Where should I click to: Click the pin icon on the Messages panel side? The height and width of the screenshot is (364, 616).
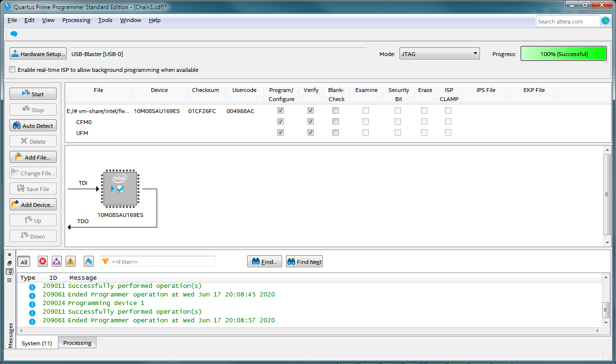pos(10,272)
